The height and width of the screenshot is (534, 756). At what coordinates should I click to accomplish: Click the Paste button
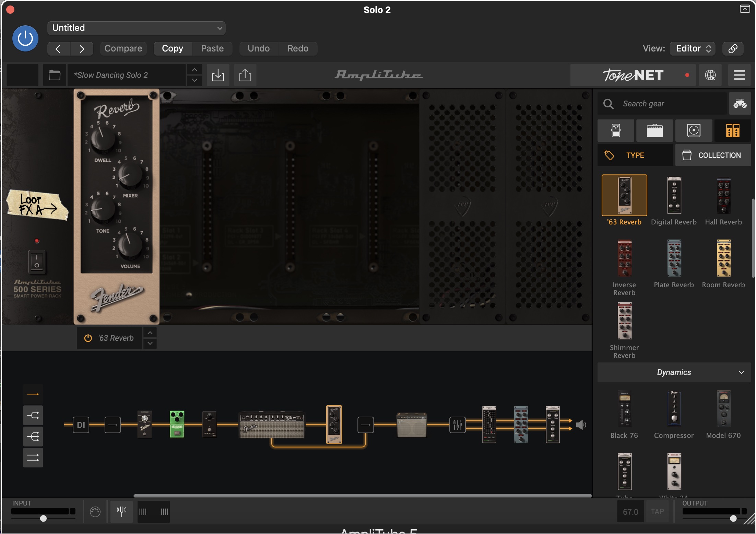[212, 48]
